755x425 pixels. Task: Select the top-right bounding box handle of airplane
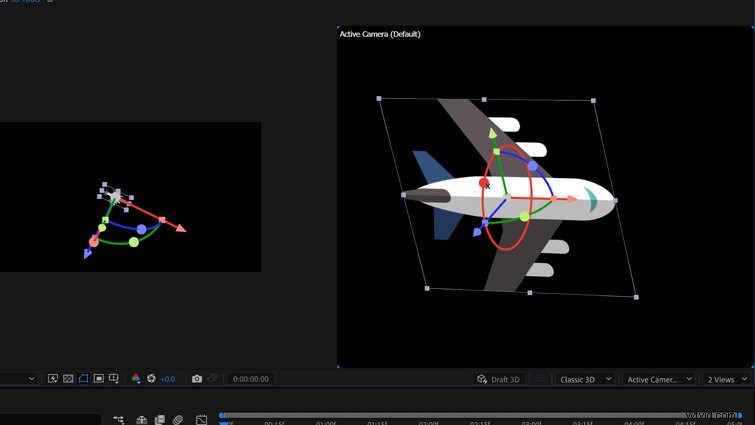(593, 101)
